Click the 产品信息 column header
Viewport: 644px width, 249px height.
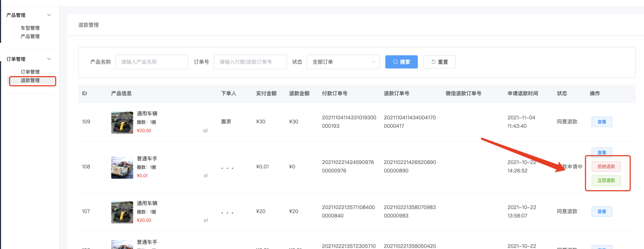click(121, 93)
